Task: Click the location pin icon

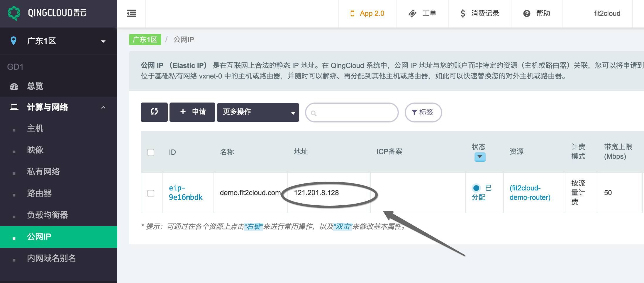Action: pos(13,41)
